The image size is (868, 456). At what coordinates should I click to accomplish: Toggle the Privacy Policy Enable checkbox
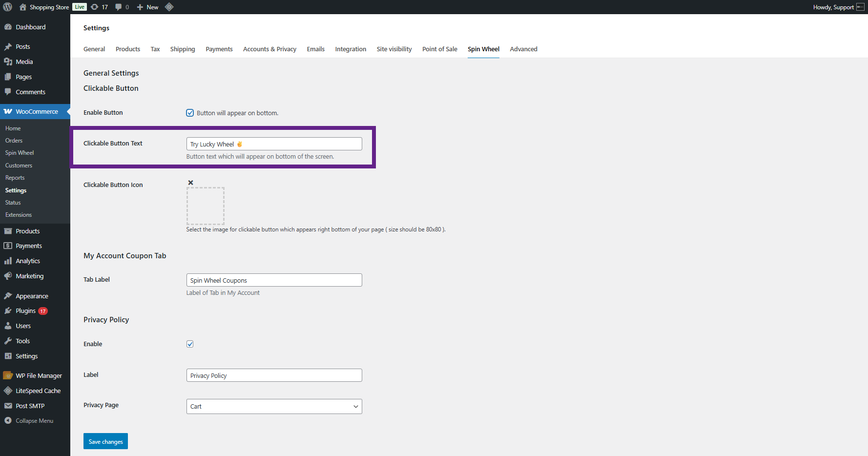pyautogui.click(x=190, y=344)
